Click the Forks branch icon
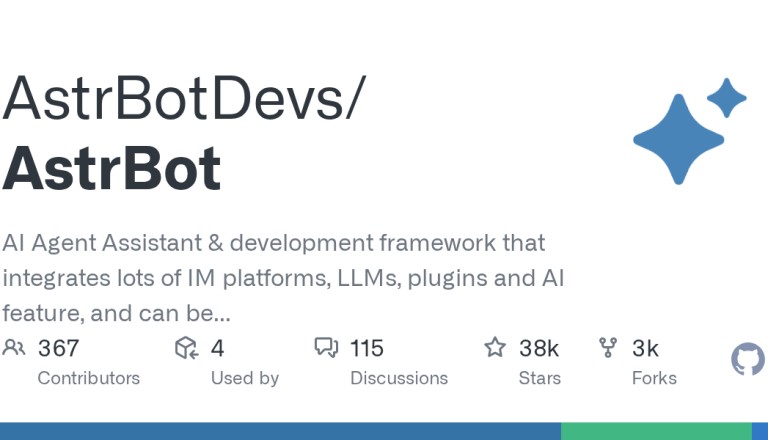The image size is (768, 440). point(608,347)
